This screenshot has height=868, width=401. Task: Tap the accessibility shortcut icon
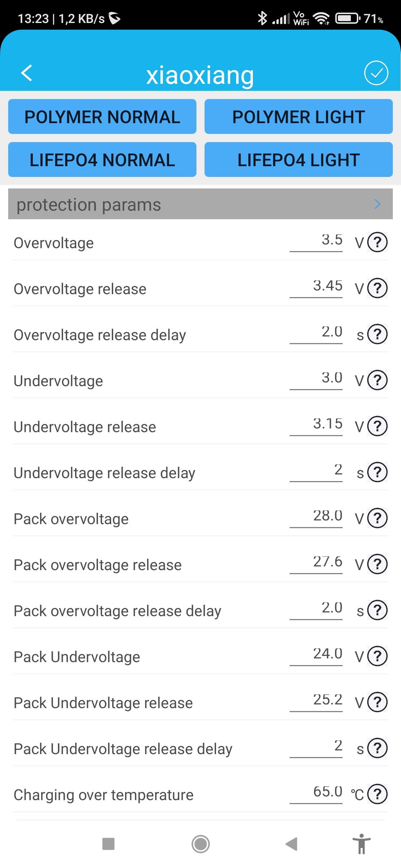[x=361, y=844]
